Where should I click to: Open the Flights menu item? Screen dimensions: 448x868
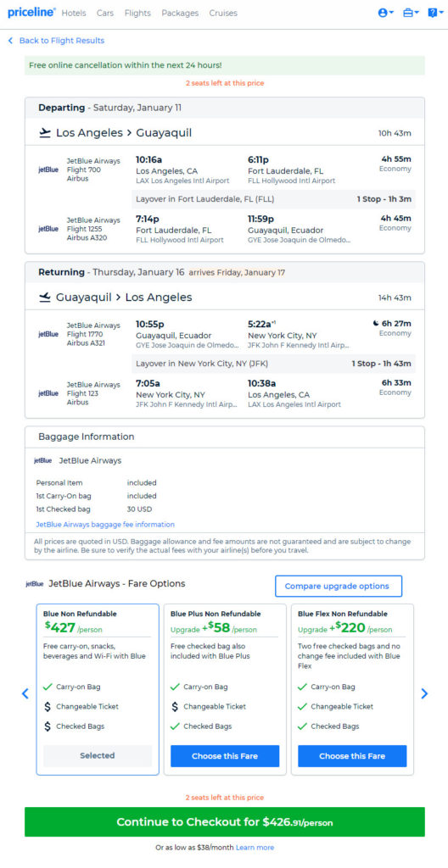click(x=137, y=13)
